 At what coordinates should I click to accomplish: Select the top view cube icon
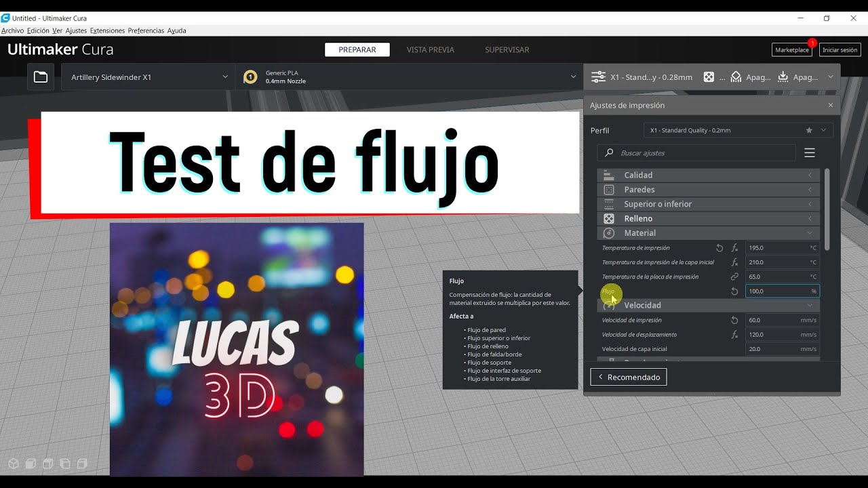[x=47, y=464]
